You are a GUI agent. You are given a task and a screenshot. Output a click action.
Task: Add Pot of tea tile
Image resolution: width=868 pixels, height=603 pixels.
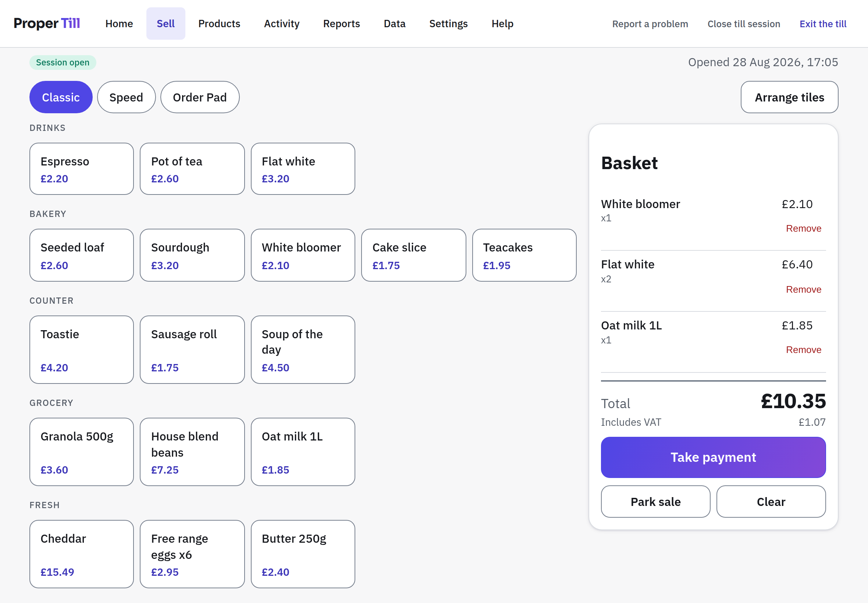192,169
